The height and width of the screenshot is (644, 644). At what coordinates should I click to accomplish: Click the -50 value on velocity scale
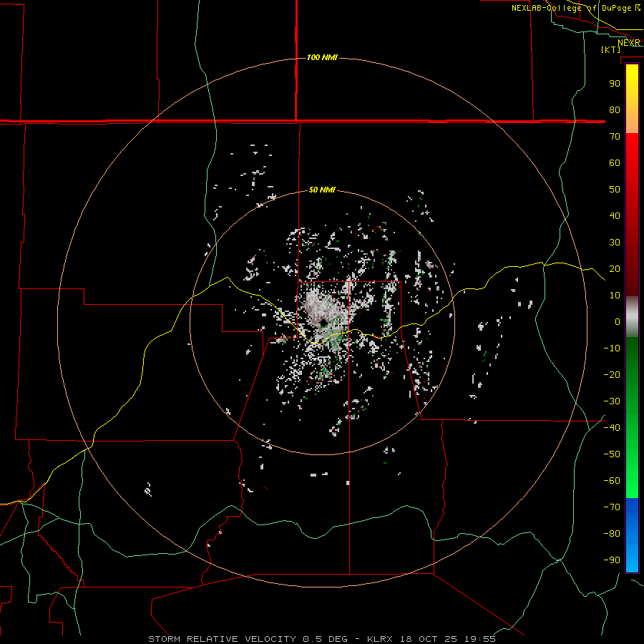pyautogui.click(x=612, y=454)
